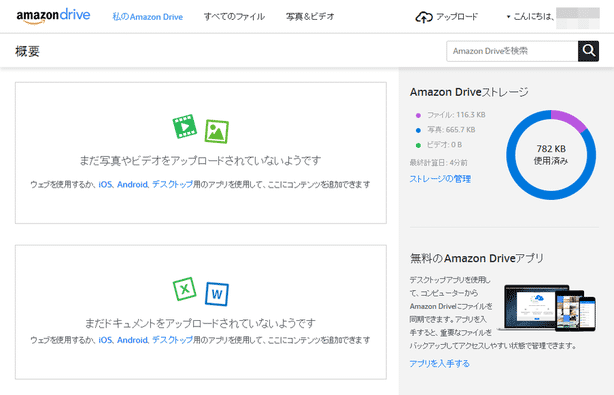Click the 782 KB storage donut chart
This screenshot has height=395, width=614.
coord(551,155)
